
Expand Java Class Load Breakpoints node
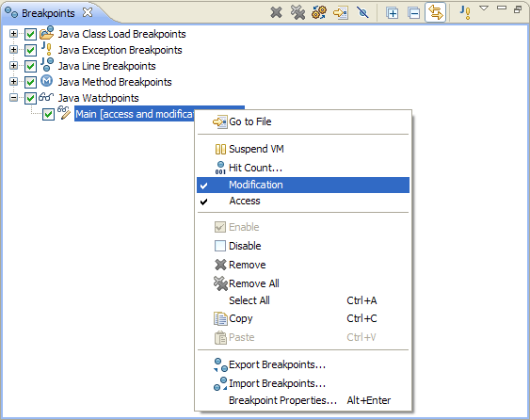point(13,34)
